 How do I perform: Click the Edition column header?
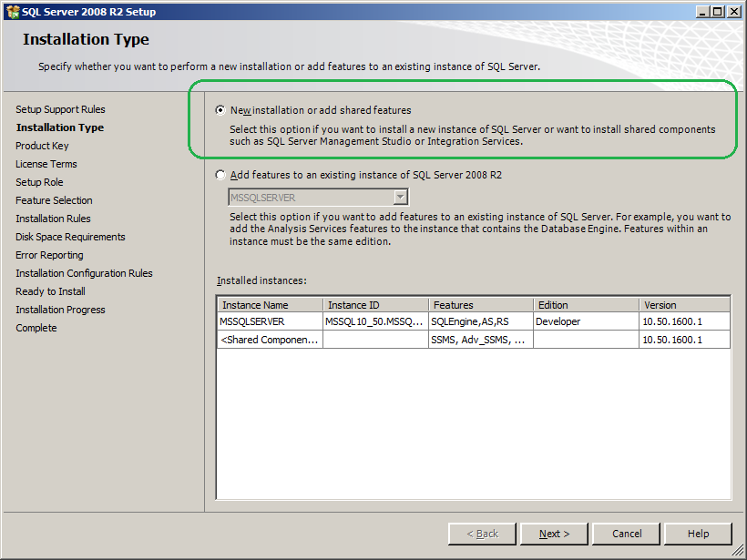587,305
